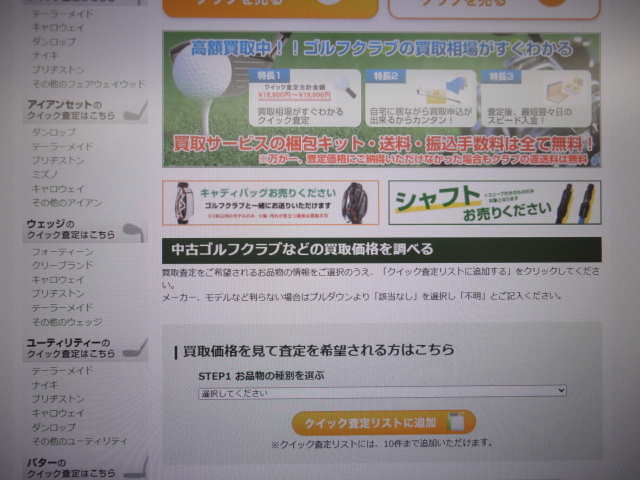Click the 高額買取中 golf club banner
Viewport: 640px width, 480px height.
coord(382,99)
